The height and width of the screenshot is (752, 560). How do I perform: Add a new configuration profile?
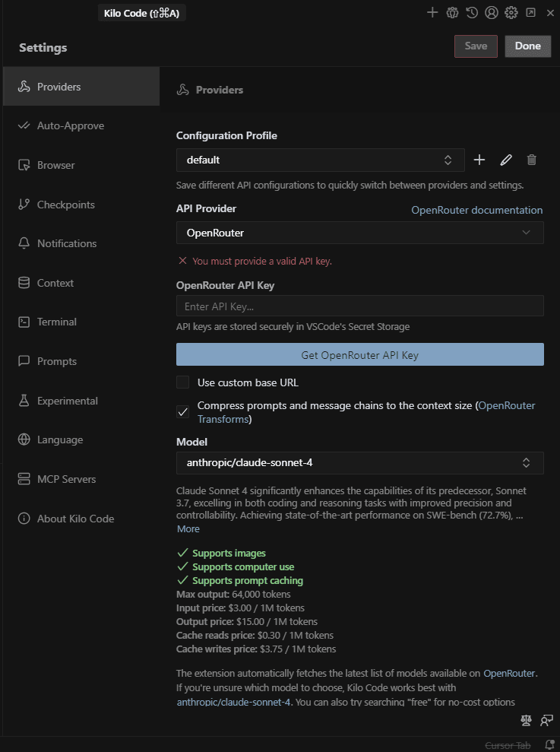point(479,160)
